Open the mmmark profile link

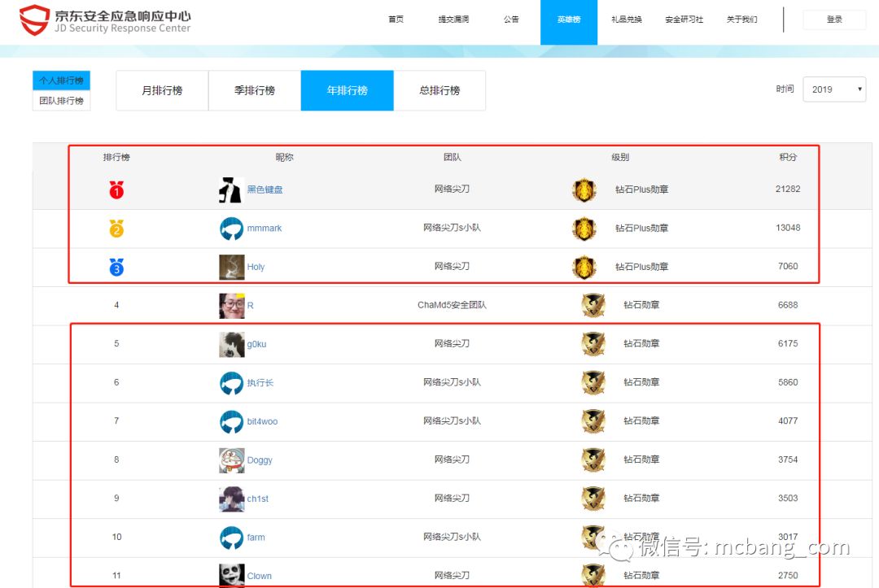(264, 229)
